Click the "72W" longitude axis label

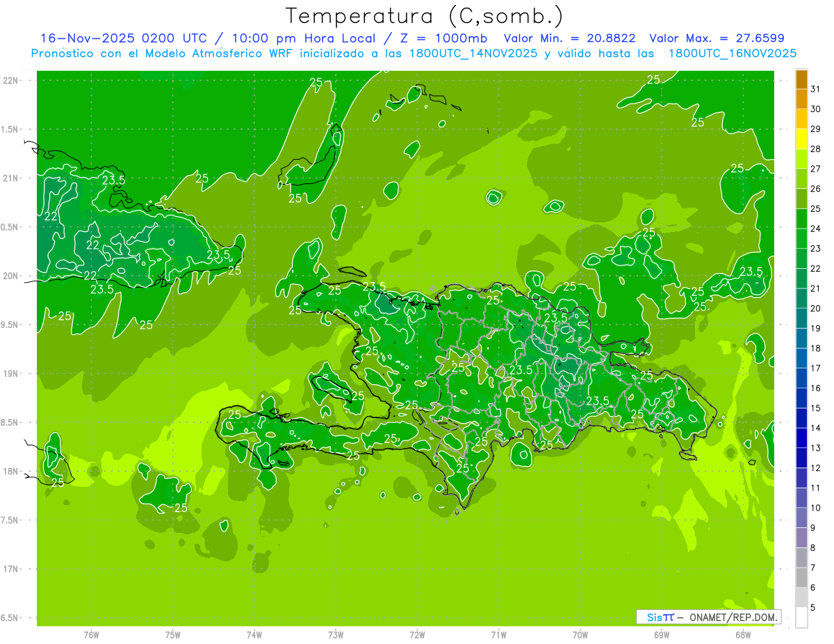coord(417,634)
